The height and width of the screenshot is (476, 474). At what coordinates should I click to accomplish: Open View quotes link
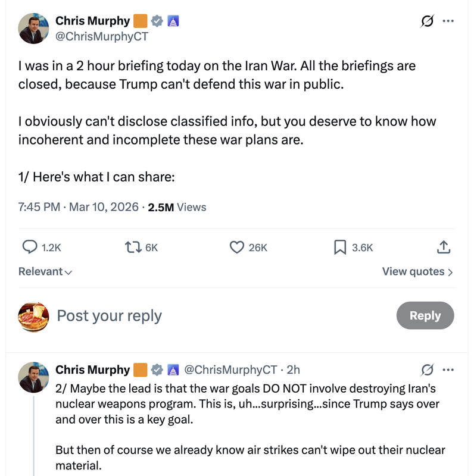[x=417, y=272]
